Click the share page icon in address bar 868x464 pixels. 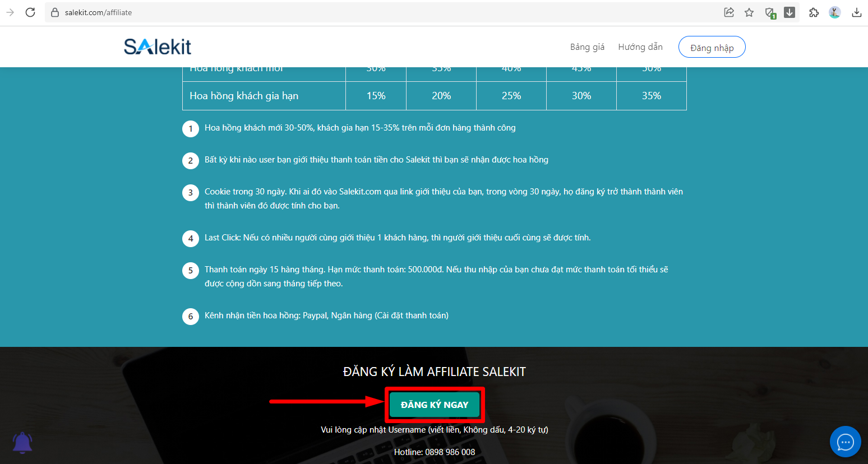[729, 12]
